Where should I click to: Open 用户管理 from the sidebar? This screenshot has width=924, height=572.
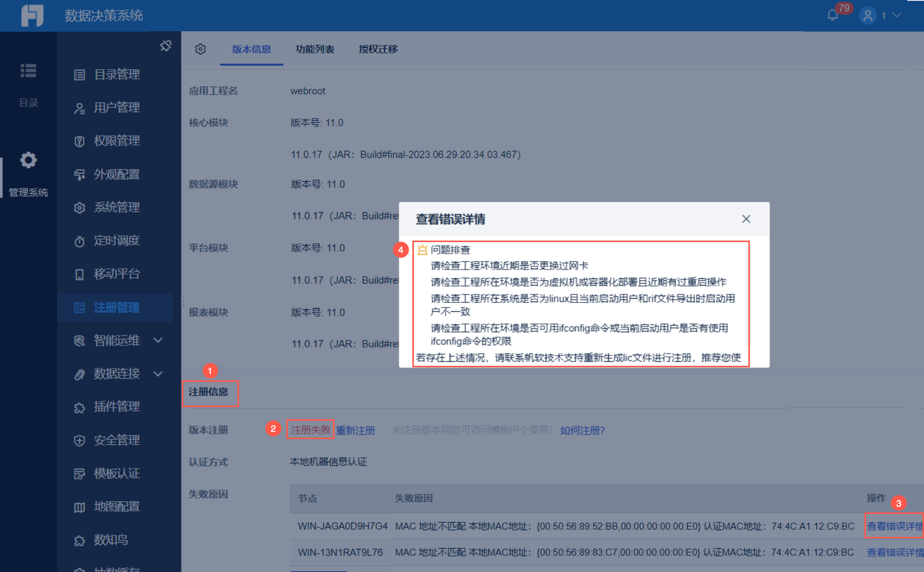click(116, 108)
